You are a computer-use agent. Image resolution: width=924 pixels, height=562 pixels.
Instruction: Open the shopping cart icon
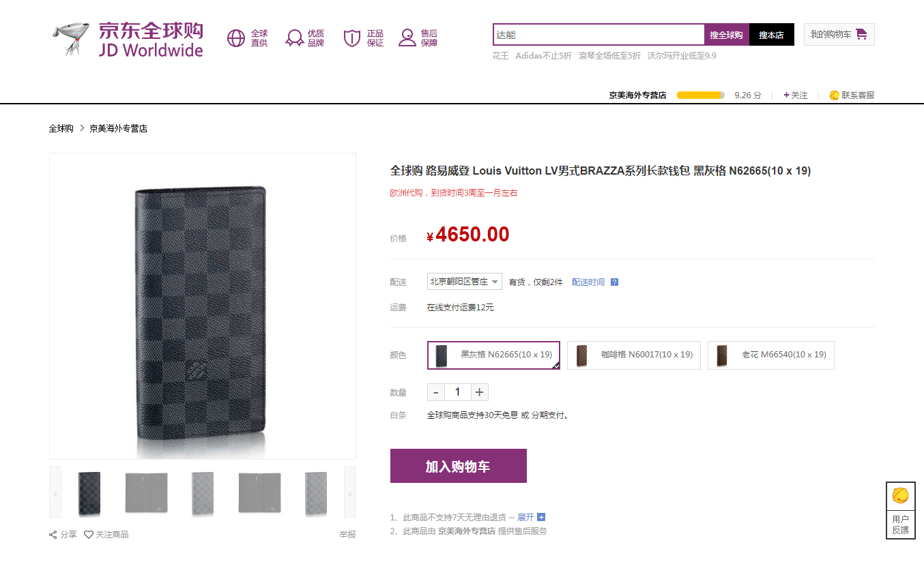pyautogui.click(x=861, y=34)
